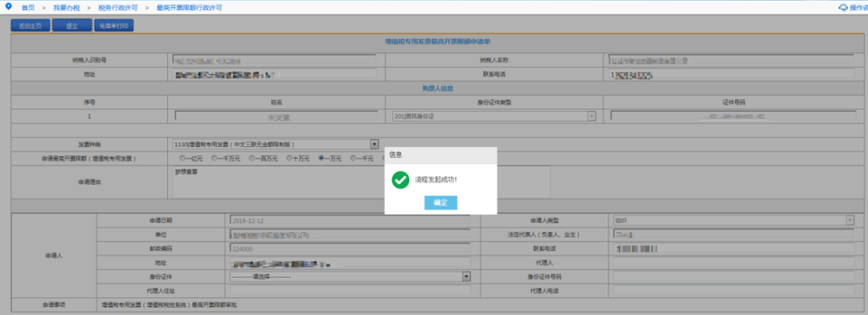
Task: Go to 首页 in the breadcrumb
Action: pos(28,8)
